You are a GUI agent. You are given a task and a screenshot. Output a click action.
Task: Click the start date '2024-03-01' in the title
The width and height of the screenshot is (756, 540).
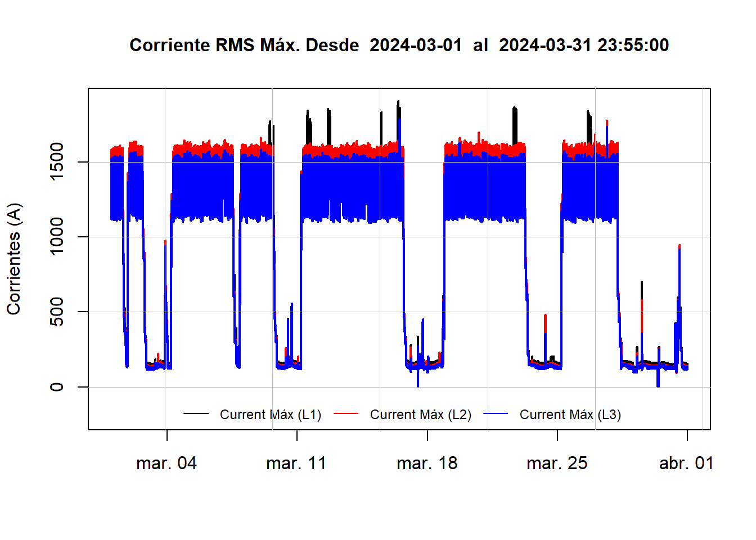point(416,45)
